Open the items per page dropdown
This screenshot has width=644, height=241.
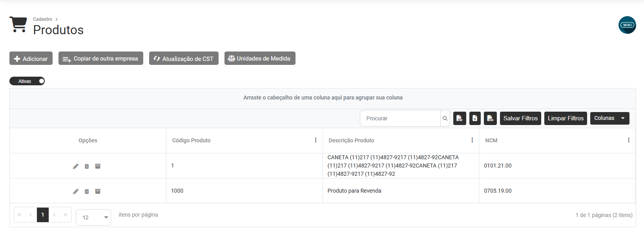click(93, 217)
